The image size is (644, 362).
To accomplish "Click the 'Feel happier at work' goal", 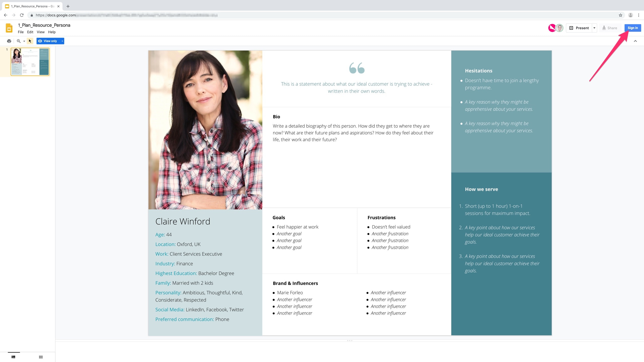I will 297,227.
